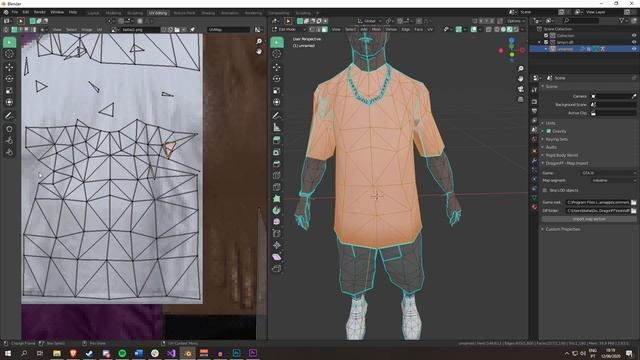Select the Grab sculpt tool in UV editor

[x=9, y=129]
